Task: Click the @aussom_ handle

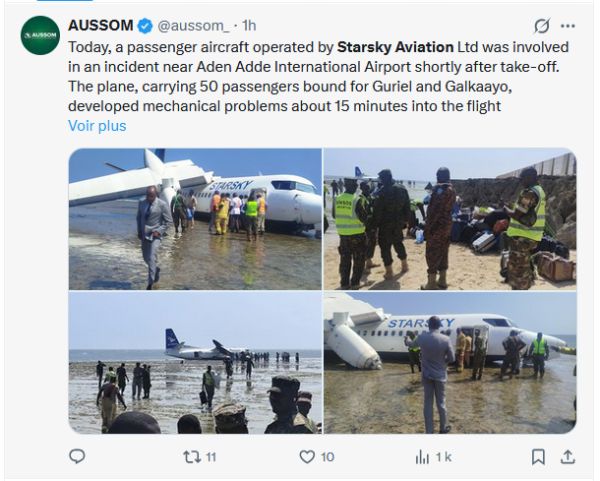Action: click(x=188, y=25)
